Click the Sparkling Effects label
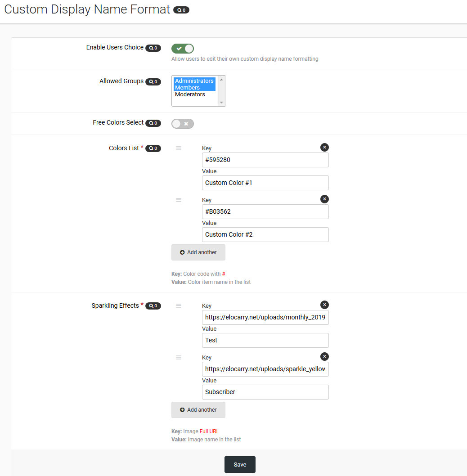 115,305
